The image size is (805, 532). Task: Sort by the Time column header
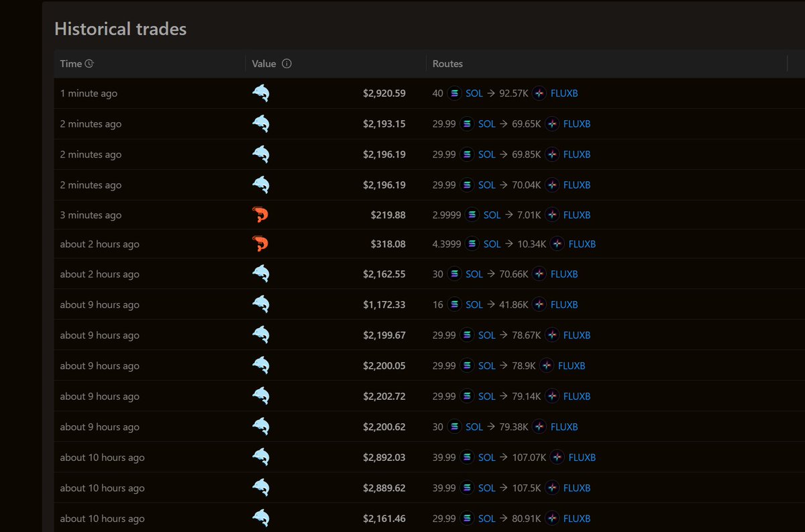pyautogui.click(x=71, y=64)
